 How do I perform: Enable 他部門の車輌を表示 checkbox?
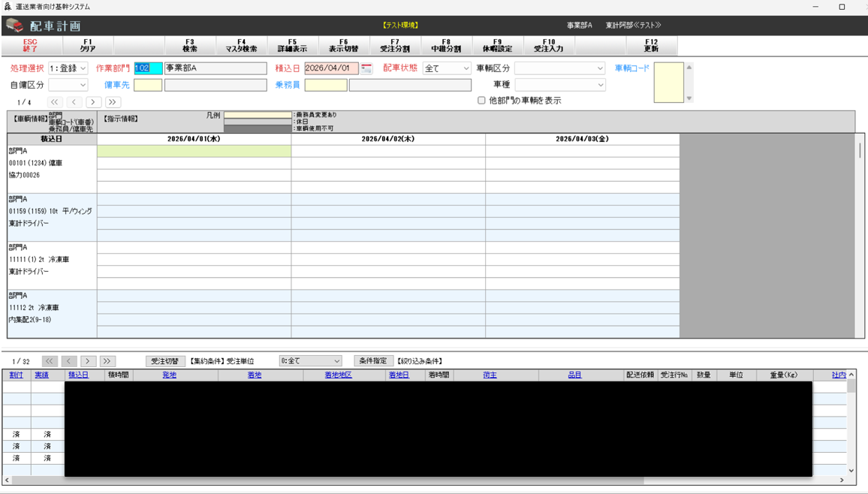coord(481,101)
